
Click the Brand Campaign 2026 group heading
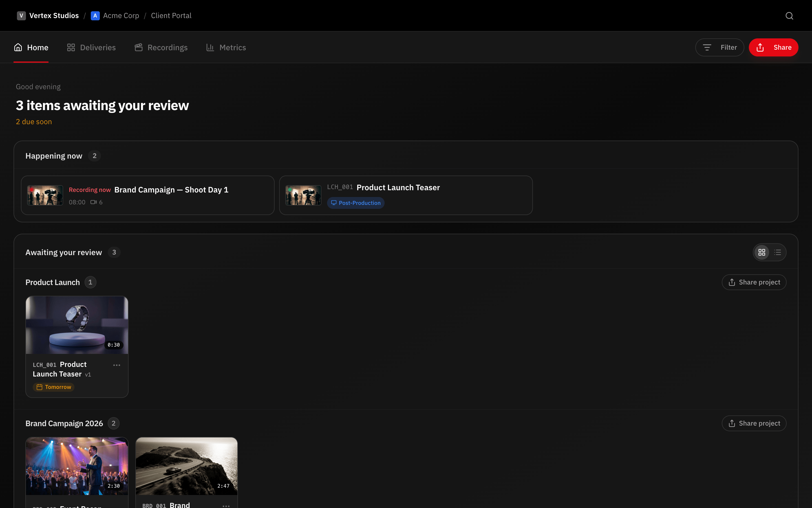pos(64,423)
